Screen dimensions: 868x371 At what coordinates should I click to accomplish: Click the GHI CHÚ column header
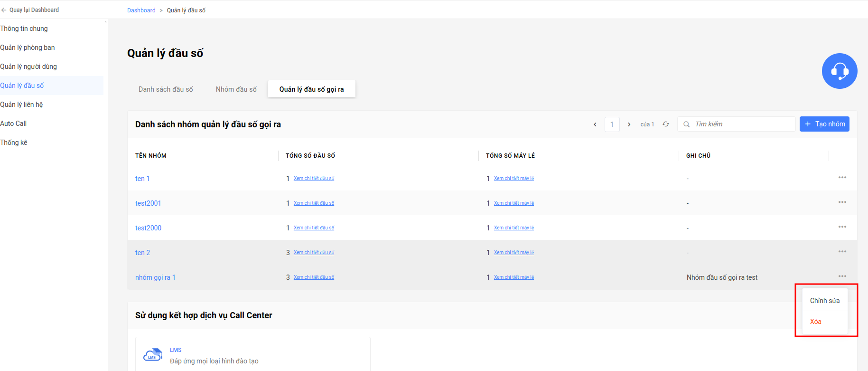698,156
